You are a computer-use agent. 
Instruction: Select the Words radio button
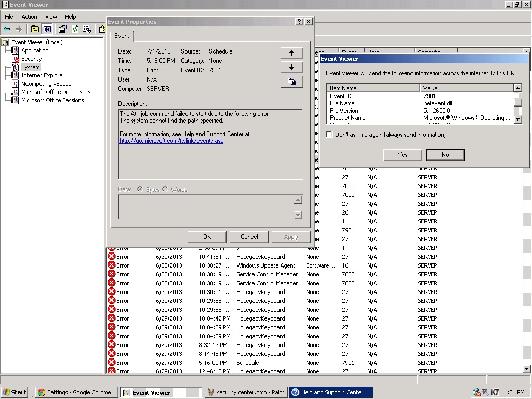[165, 189]
